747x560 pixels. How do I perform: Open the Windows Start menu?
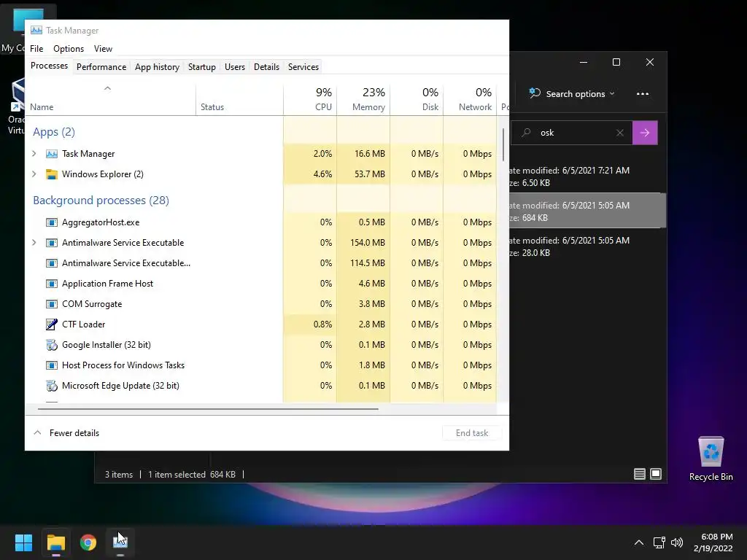point(23,542)
